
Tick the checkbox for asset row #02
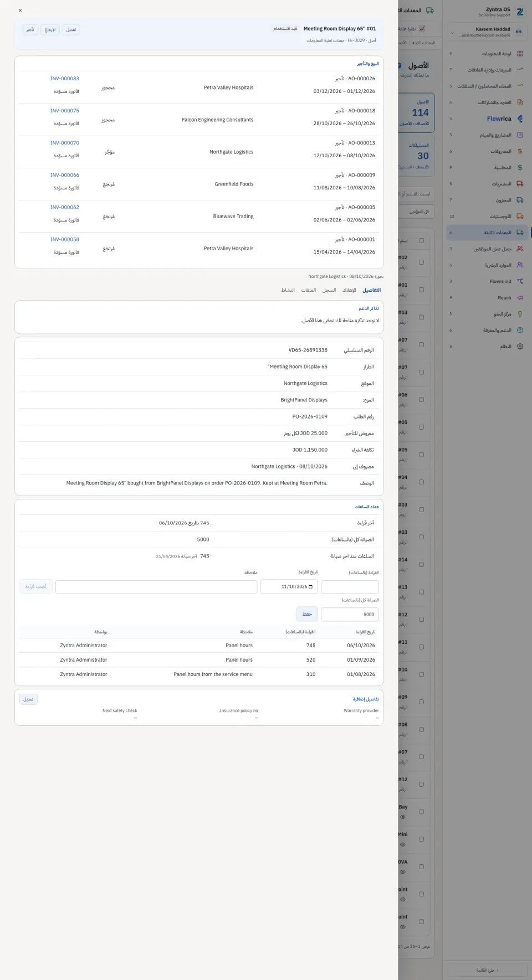[421, 262]
